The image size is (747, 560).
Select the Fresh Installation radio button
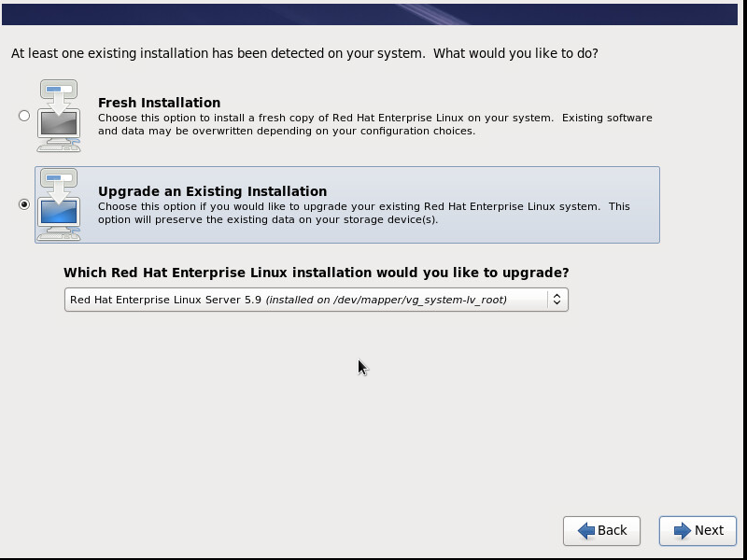(x=24, y=116)
